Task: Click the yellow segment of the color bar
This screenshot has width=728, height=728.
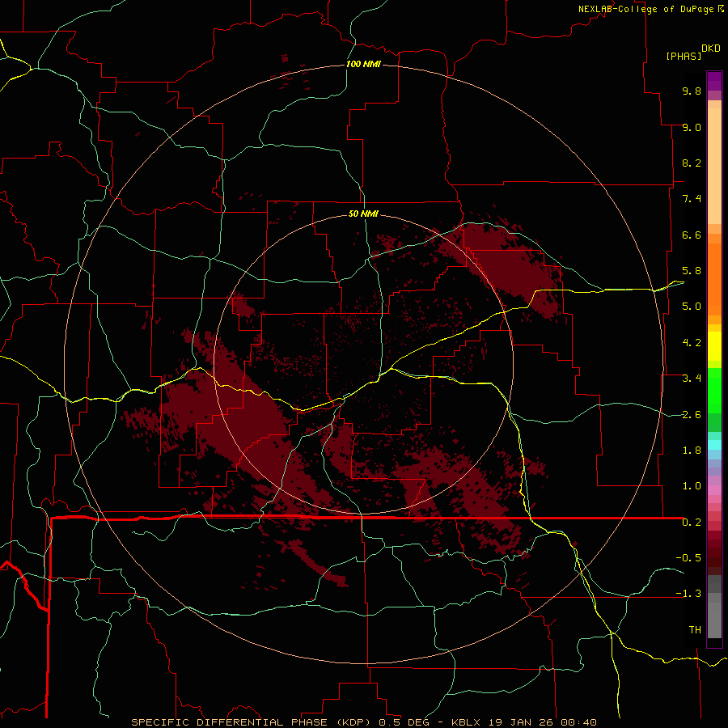Action: point(714,346)
